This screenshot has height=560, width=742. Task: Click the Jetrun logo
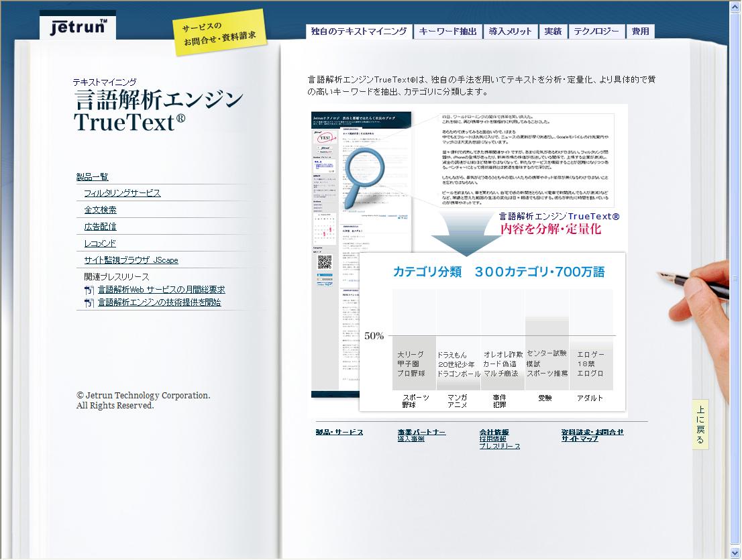pyautogui.click(x=78, y=25)
